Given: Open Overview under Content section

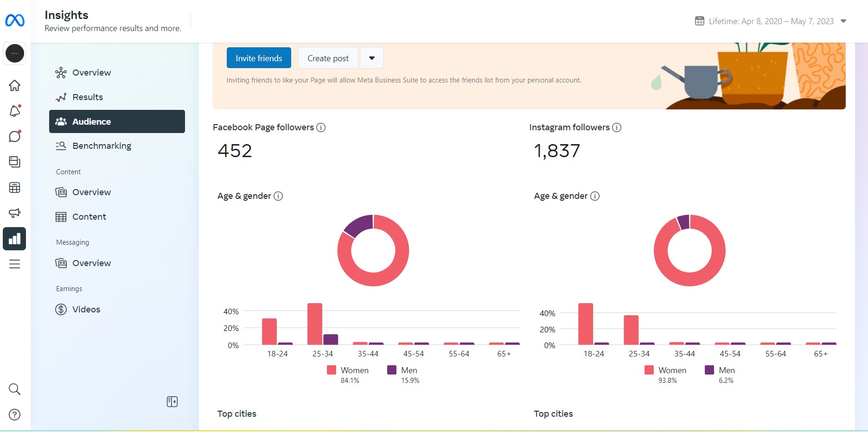Looking at the screenshot, I should pos(117,192).
